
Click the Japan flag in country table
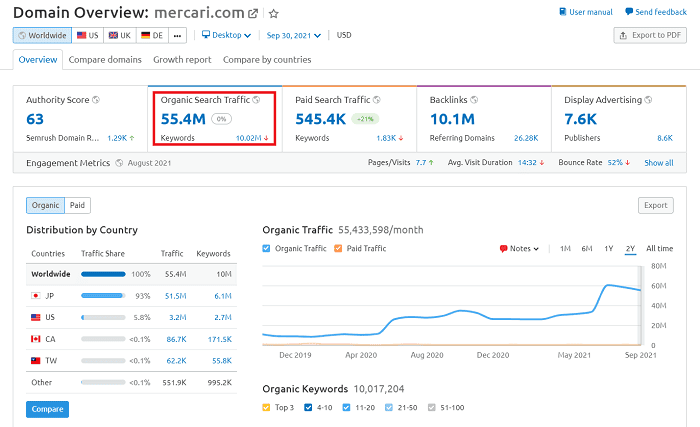36,296
